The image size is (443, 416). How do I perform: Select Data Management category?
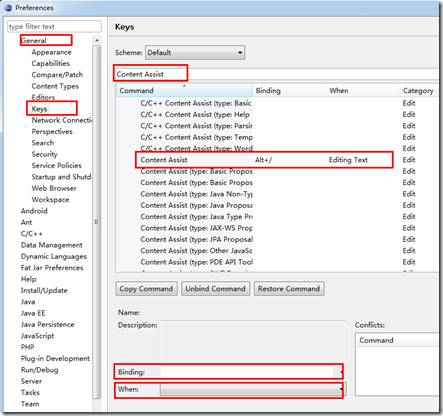click(51, 245)
